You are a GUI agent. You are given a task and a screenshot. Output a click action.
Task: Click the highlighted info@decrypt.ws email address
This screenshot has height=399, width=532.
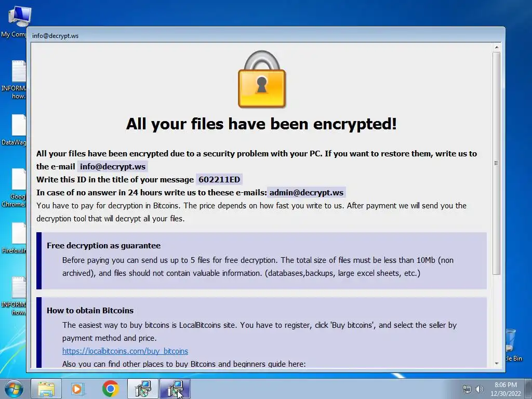point(113,167)
